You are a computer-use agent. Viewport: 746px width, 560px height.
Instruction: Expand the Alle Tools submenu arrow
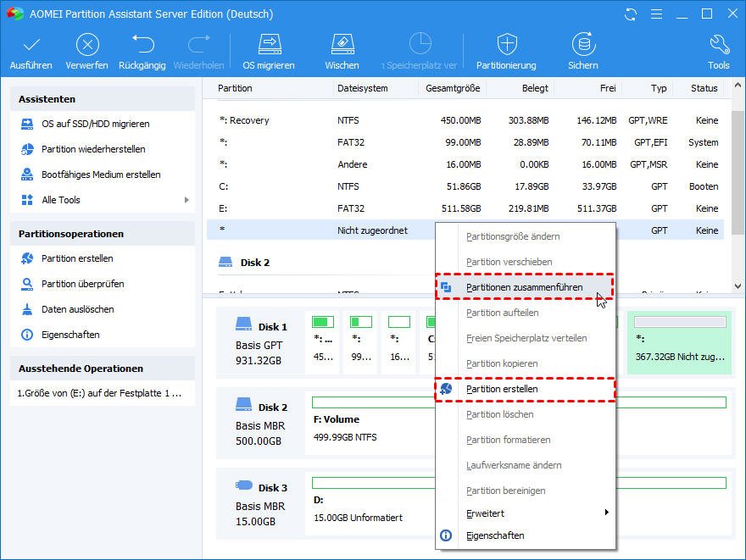click(186, 200)
